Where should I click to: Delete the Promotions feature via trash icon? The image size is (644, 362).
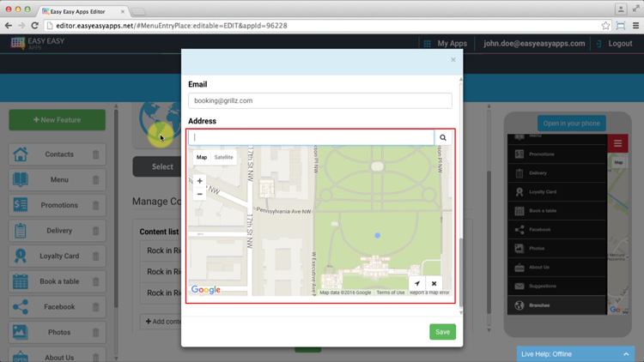[95, 205]
